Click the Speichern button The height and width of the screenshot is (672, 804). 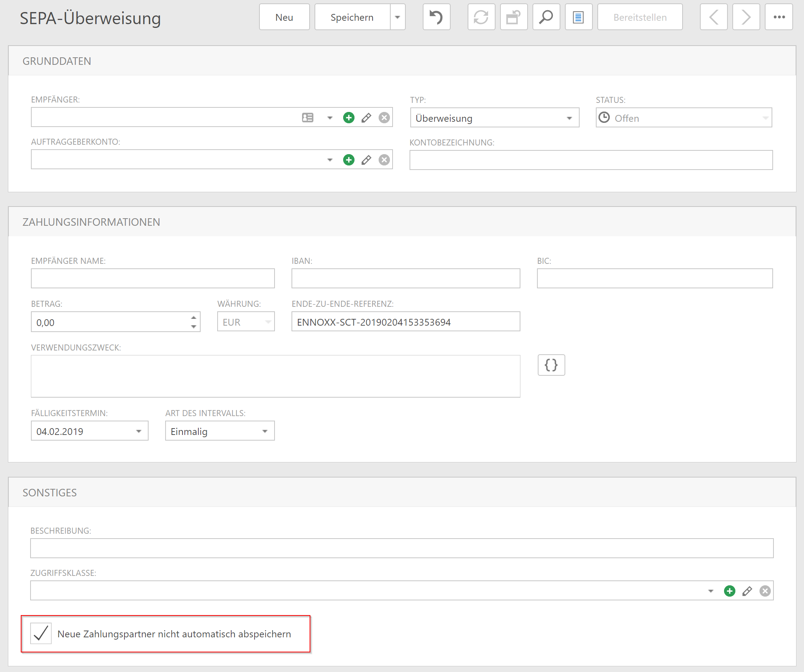(352, 17)
